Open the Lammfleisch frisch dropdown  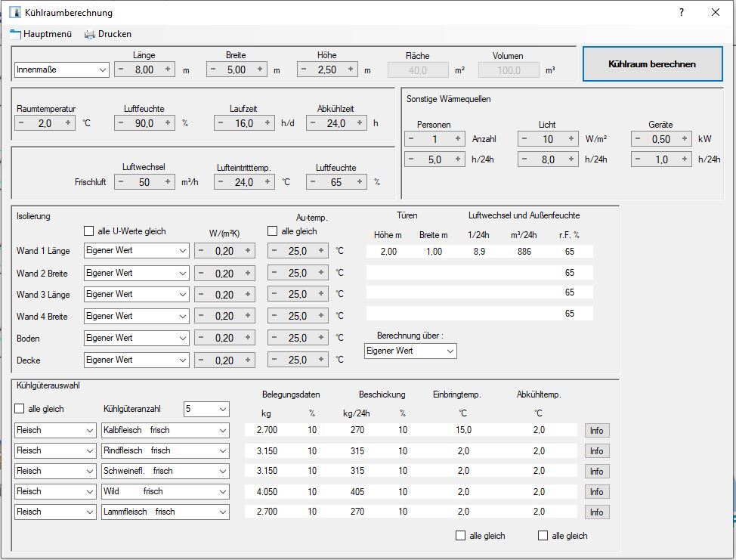165,512
